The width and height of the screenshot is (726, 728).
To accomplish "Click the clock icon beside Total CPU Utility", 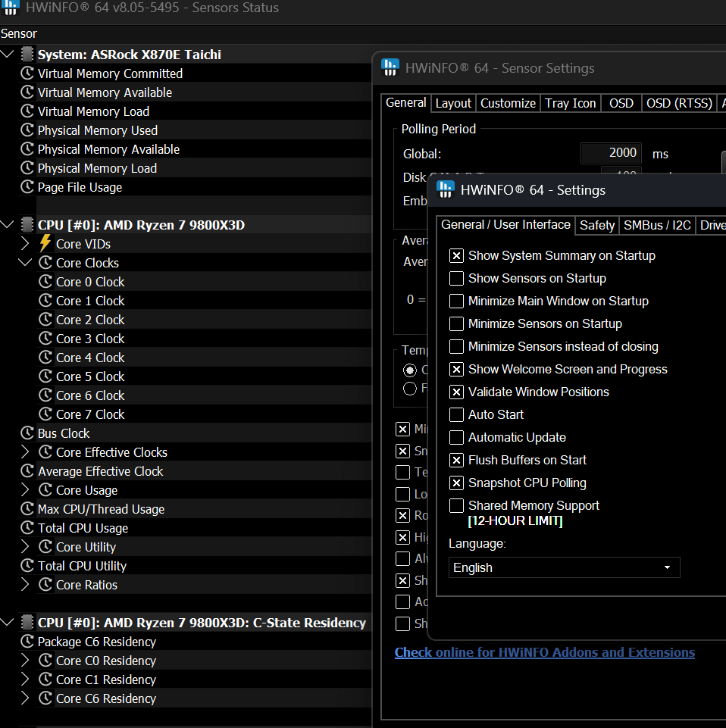I will click(27, 566).
